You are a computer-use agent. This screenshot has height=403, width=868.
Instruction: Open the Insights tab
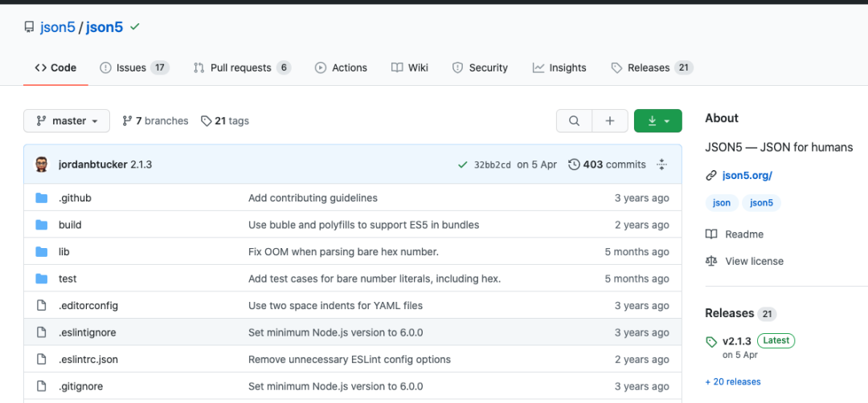click(559, 67)
